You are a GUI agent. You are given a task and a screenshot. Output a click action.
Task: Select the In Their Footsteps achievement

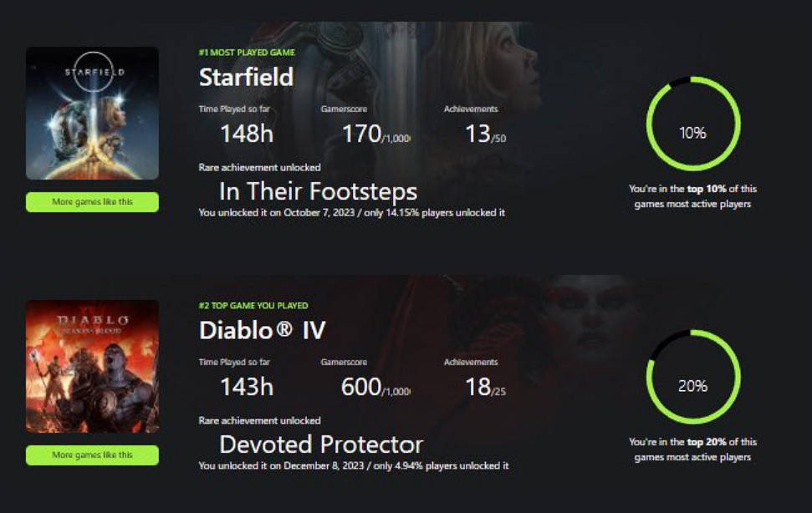[x=318, y=191]
